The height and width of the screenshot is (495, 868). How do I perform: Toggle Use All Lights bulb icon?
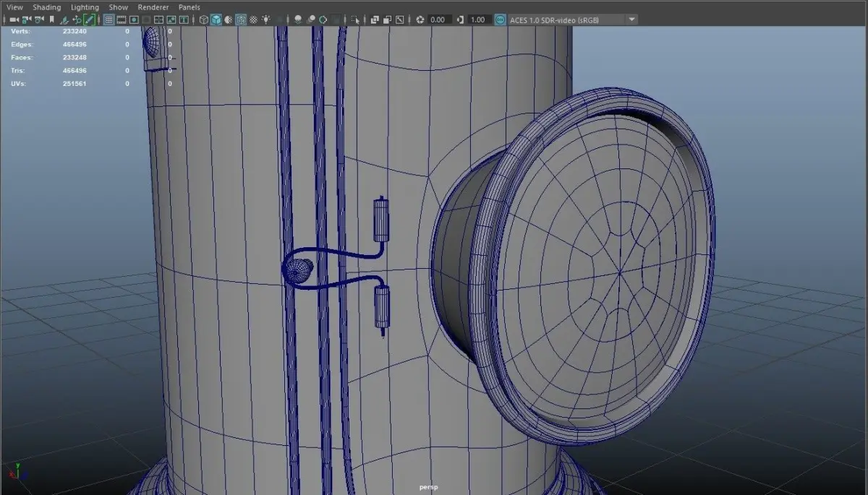(266, 20)
